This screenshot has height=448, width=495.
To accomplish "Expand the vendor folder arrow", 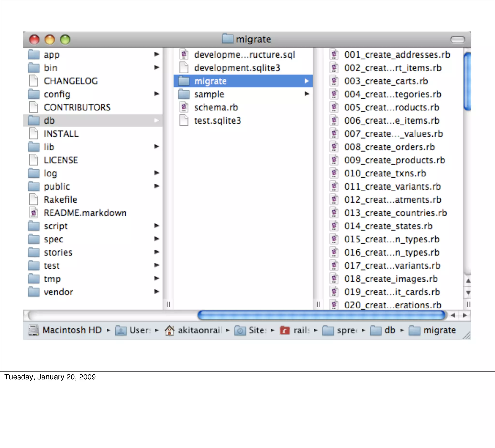I will (156, 292).
